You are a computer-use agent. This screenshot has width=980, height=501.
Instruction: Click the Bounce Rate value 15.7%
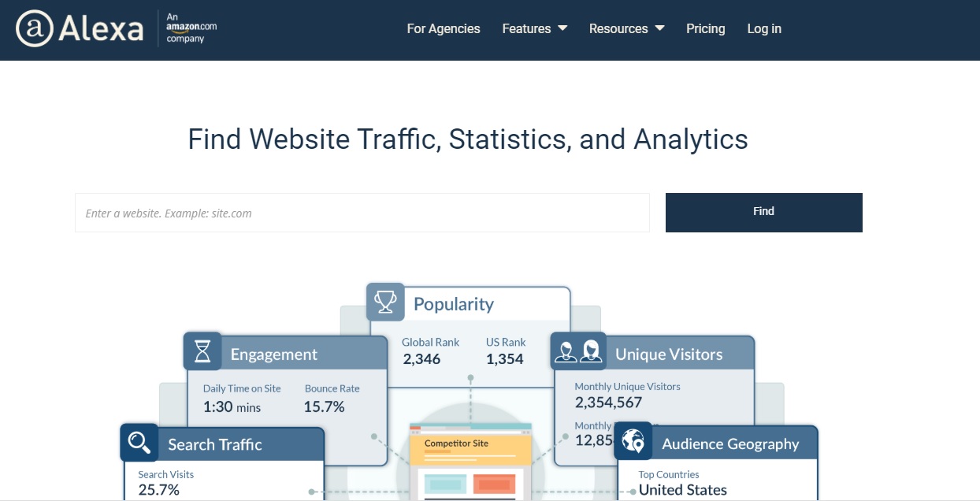point(325,407)
